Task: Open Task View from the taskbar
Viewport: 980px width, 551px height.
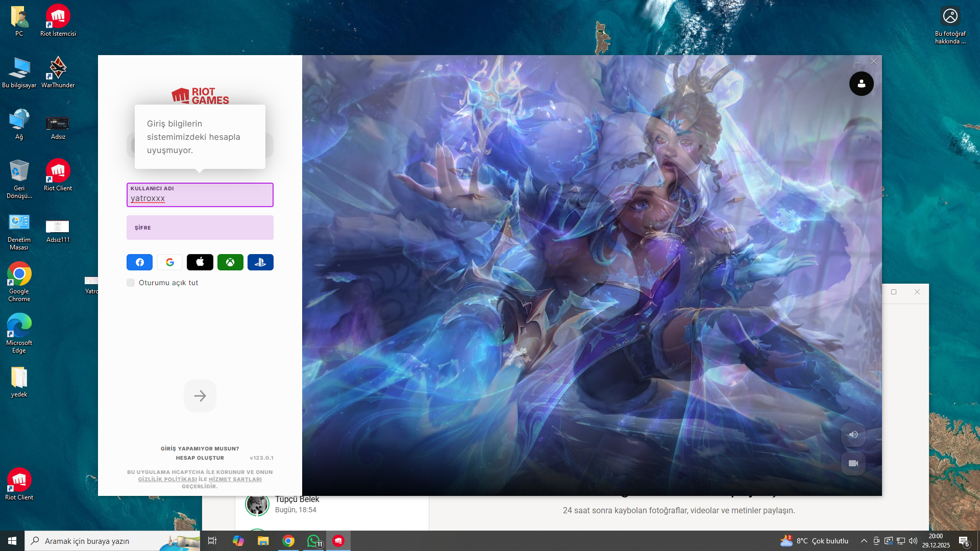Action: pyautogui.click(x=212, y=541)
